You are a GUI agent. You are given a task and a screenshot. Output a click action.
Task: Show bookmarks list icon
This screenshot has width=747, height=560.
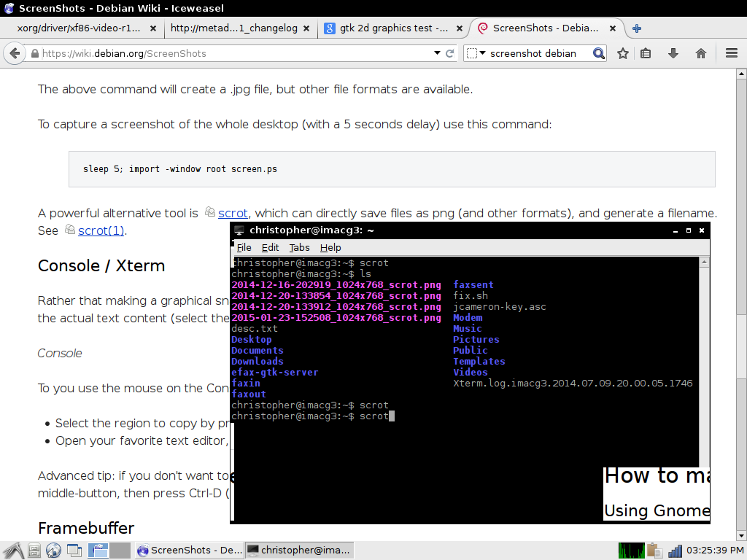[646, 53]
